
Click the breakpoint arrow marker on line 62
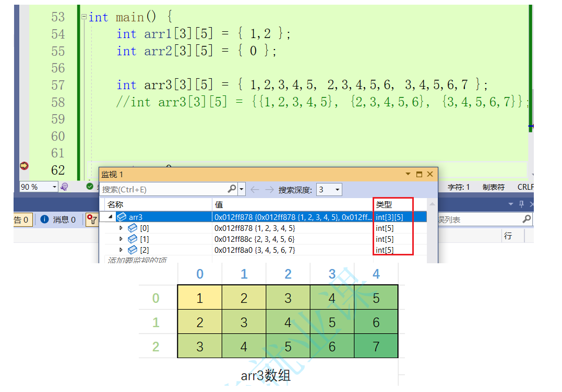click(24, 166)
